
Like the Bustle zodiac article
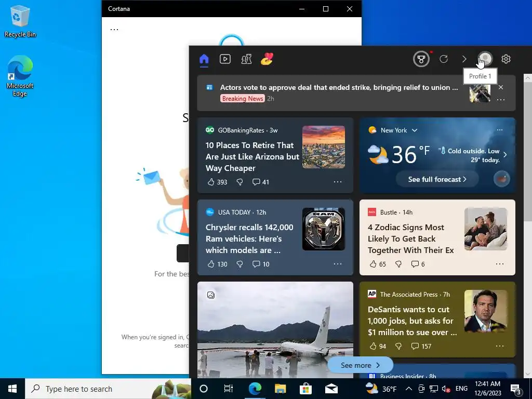tap(378, 264)
